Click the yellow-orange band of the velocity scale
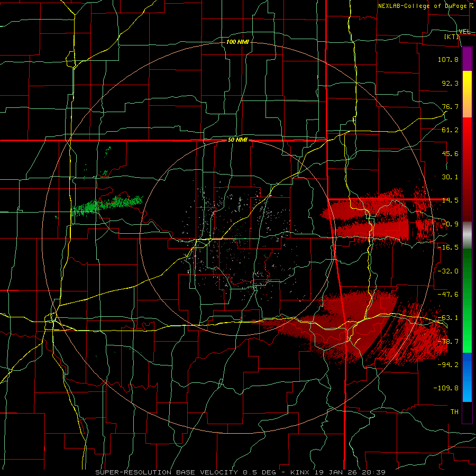 click(x=467, y=94)
